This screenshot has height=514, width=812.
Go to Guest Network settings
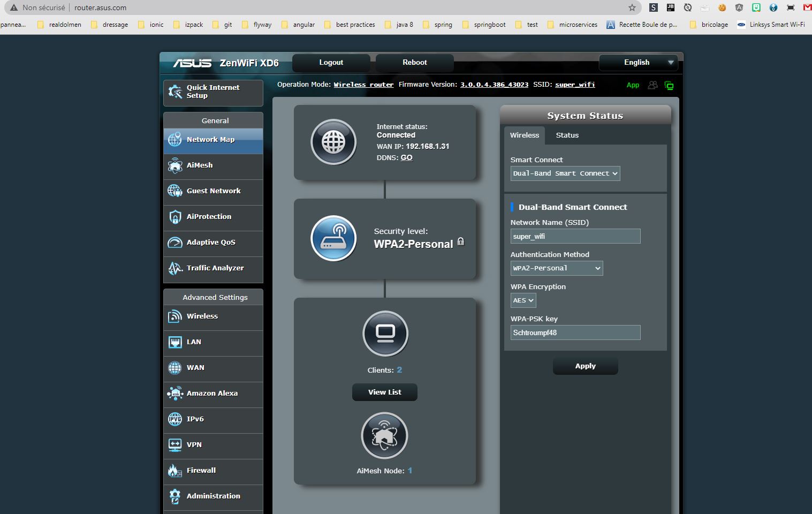tap(213, 192)
